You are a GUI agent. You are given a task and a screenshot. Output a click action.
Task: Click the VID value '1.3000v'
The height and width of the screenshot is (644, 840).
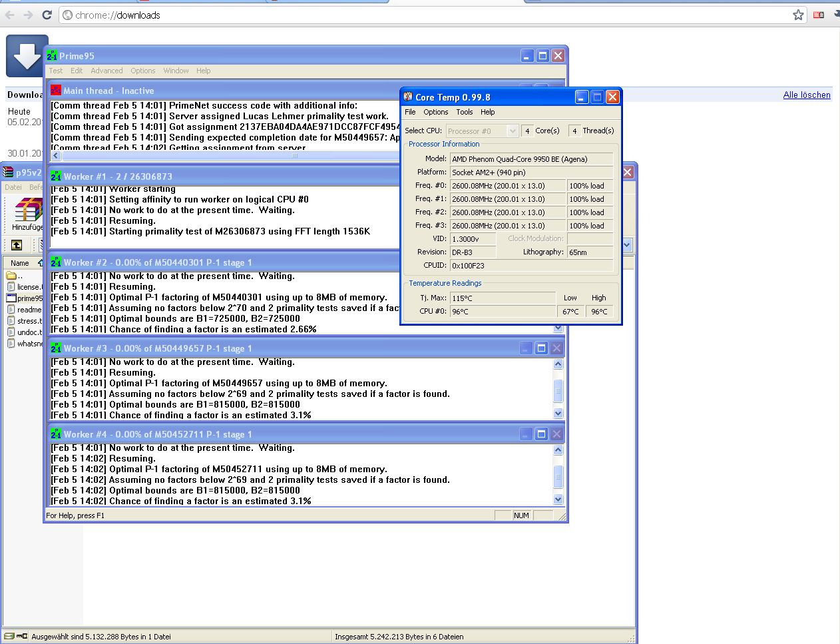473,239
